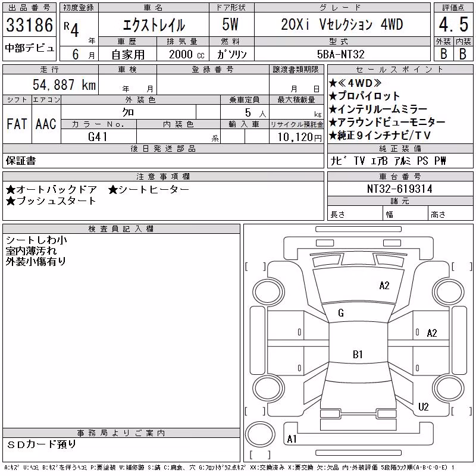Click the door type 5W value

(230, 24)
